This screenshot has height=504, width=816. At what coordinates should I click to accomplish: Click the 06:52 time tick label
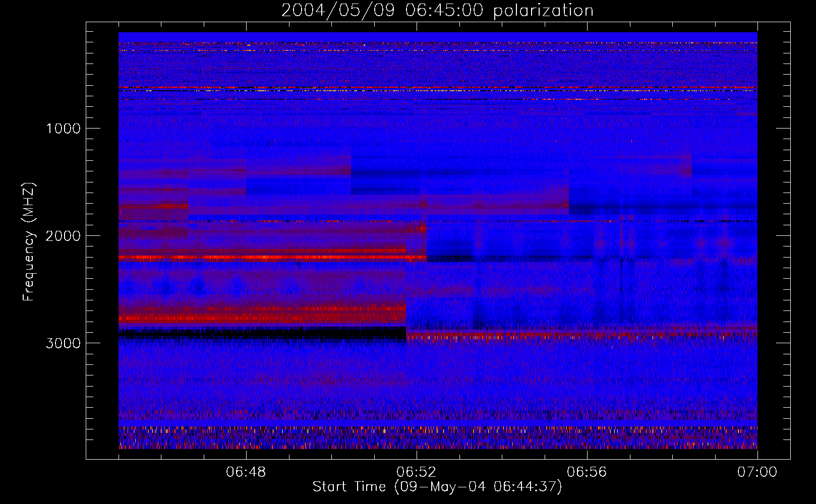pos(417,472)
